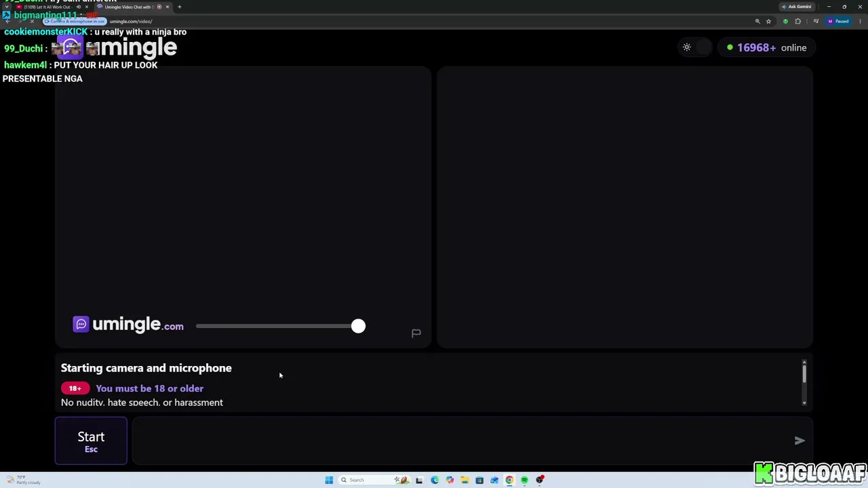This screenshot has height=488, width=868.
Task: Click the umingle.com watermark logo on video panel
Action: coord(128,325)
